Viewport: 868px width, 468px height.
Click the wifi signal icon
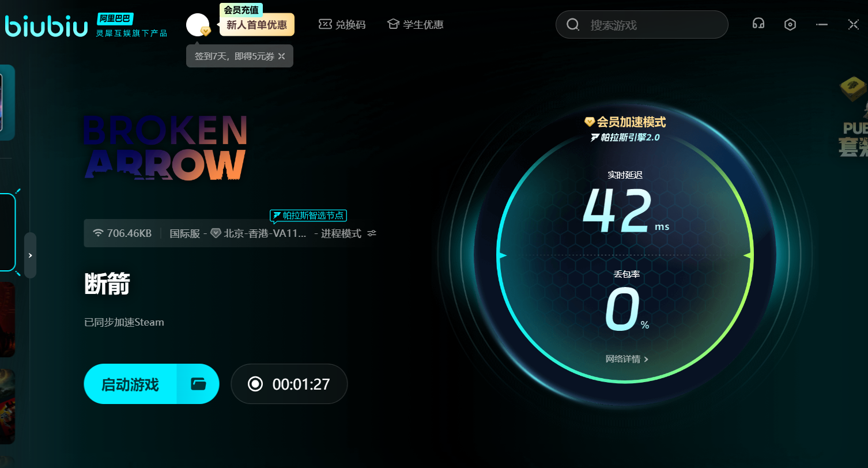click(98, 233)
